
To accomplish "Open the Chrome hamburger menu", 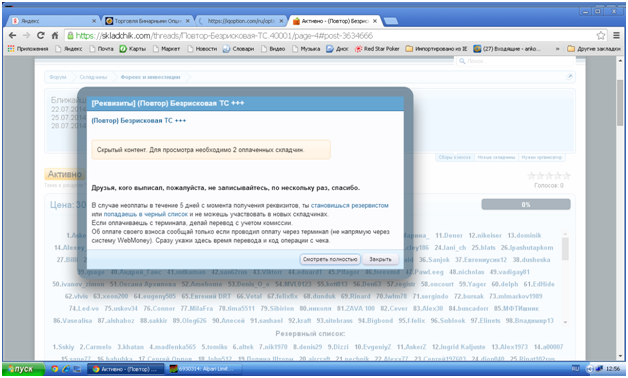I will point(617,36).
